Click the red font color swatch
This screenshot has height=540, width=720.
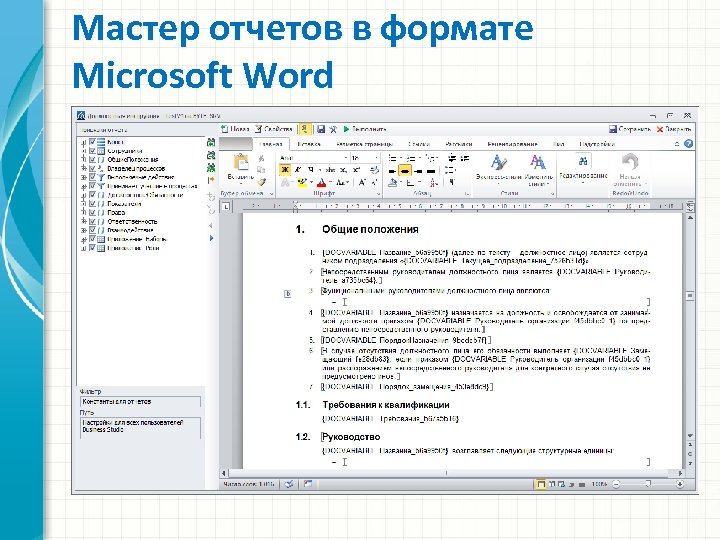(322, 183)
